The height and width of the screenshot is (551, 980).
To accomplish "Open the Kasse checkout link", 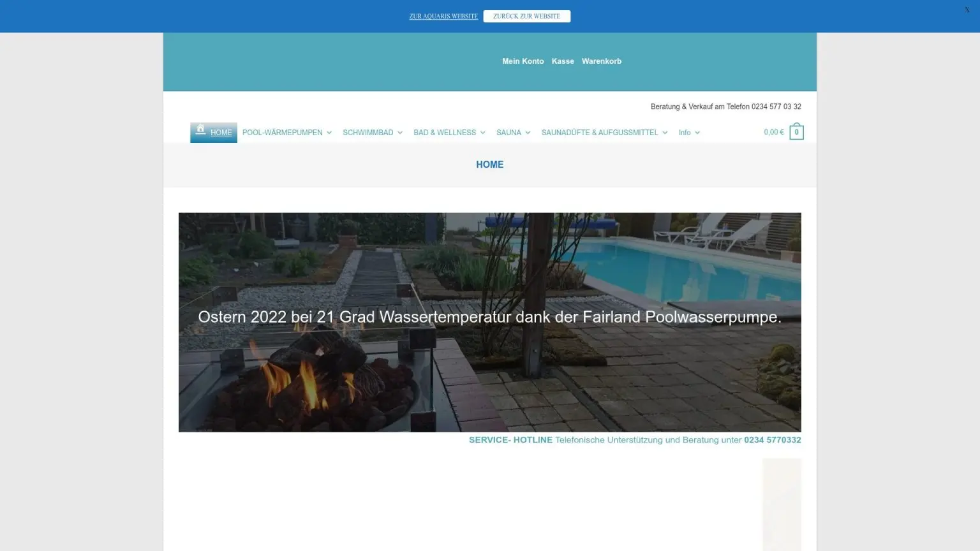I will pos(563,61).
